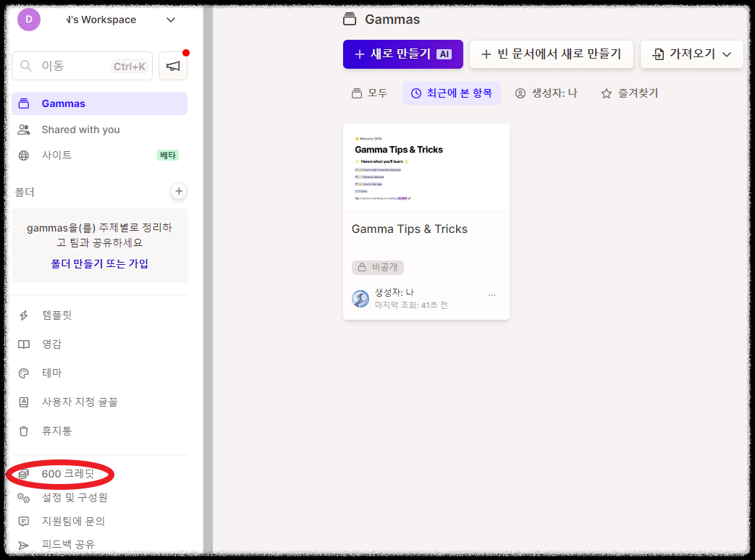
Task: Click the 새로 만들기 AI button
Action: 402,54
